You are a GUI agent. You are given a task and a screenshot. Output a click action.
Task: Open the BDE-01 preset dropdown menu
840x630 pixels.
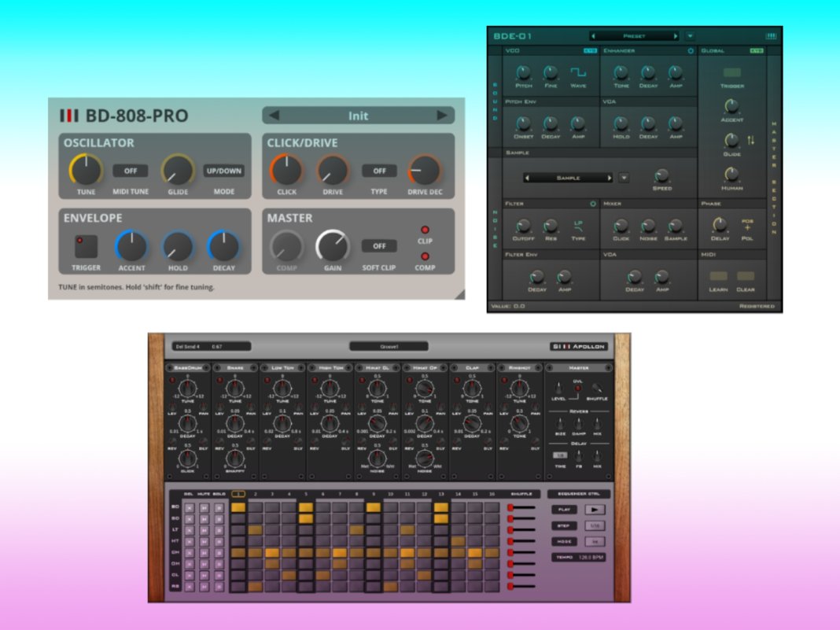click(x=691, y=35)
